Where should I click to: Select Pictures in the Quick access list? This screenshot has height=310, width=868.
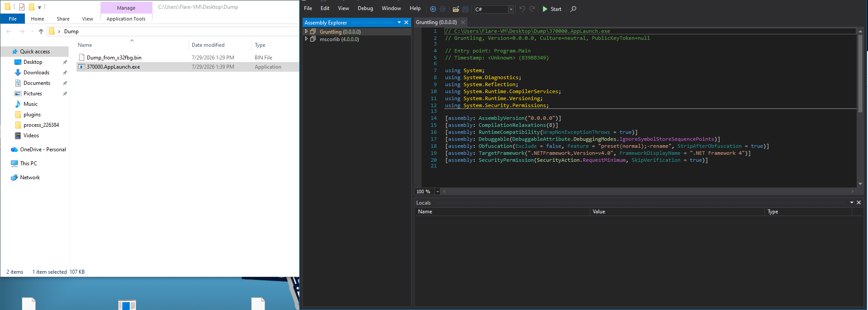click(x=33, y=94)
